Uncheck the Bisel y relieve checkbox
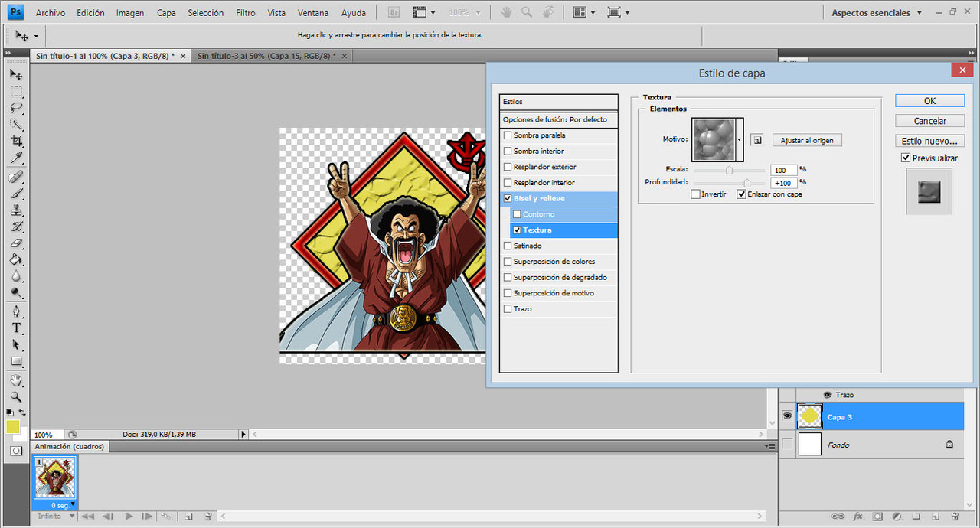The image size is (980, 528). (508, 199)
